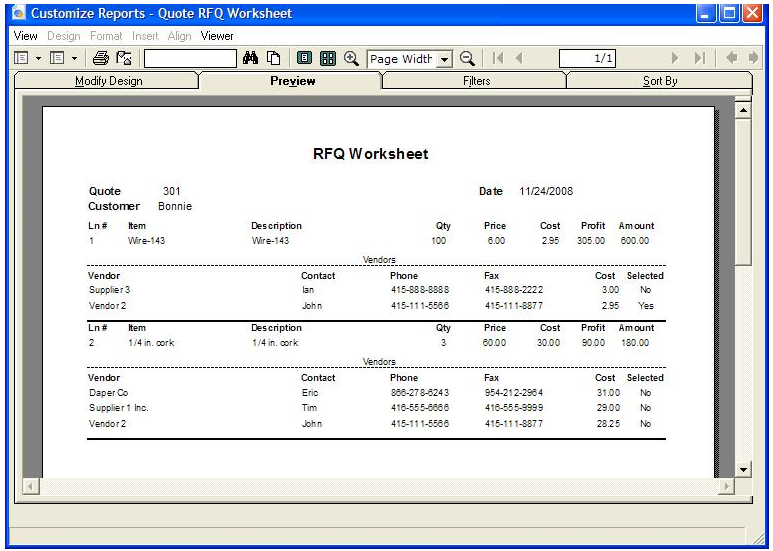Open the View menu

(x=25, y=36)
